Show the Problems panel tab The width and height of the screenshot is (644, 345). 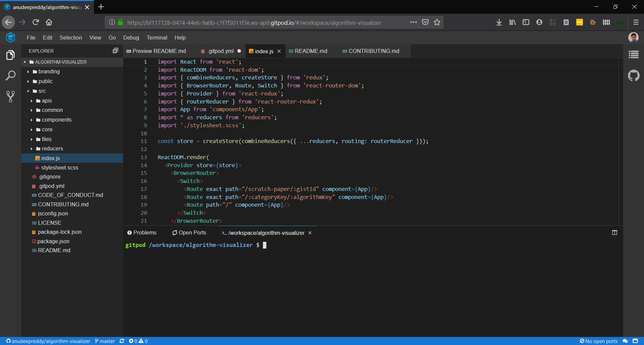(x=142, y=232)
